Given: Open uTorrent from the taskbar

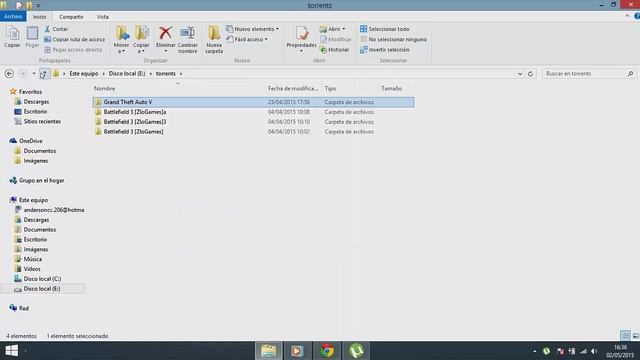Looking at the screenshot, I should [x=356, y=351].
